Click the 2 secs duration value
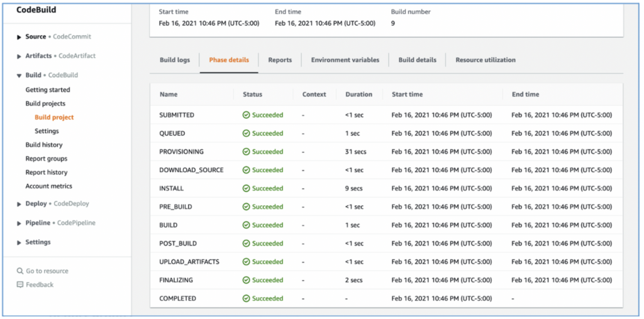644x319 pixels. tap(354, 280)
